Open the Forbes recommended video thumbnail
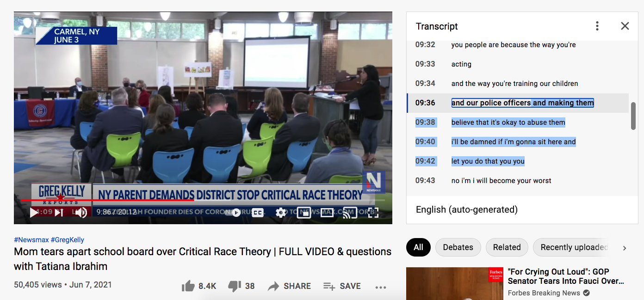The height and width of the screenshot is (300, 644). 455,283
